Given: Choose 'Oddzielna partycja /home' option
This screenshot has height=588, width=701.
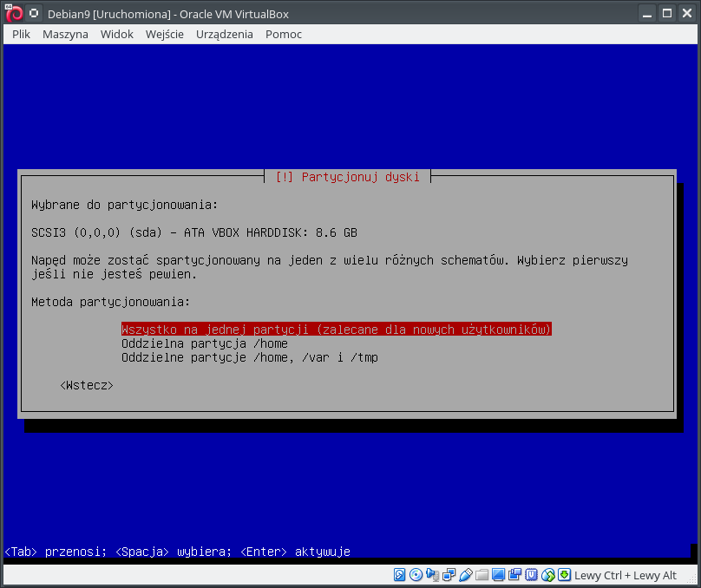Looking at the screenshot, I should tap(204, 343).
